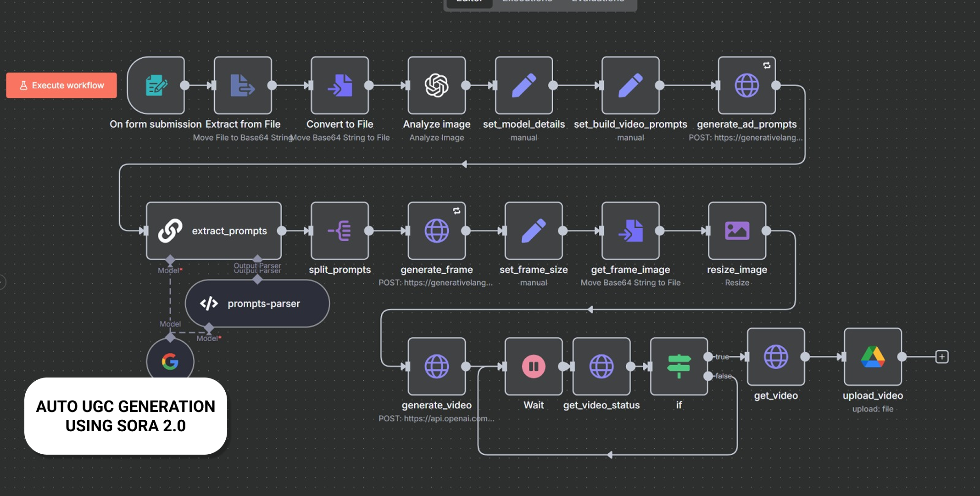Select the upload_video Google Drive node
The height and width of the screenshot is (496, 980).
873,357
